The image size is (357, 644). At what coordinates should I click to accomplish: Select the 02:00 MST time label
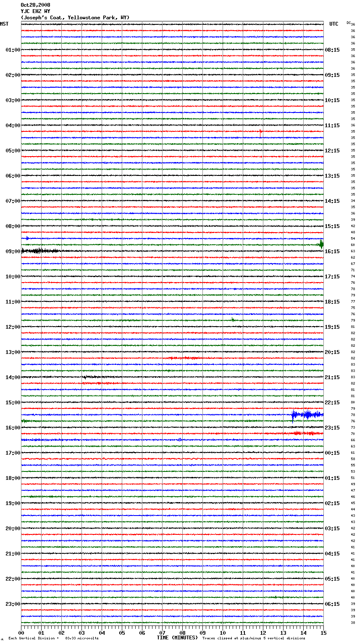tap(13, 75)
